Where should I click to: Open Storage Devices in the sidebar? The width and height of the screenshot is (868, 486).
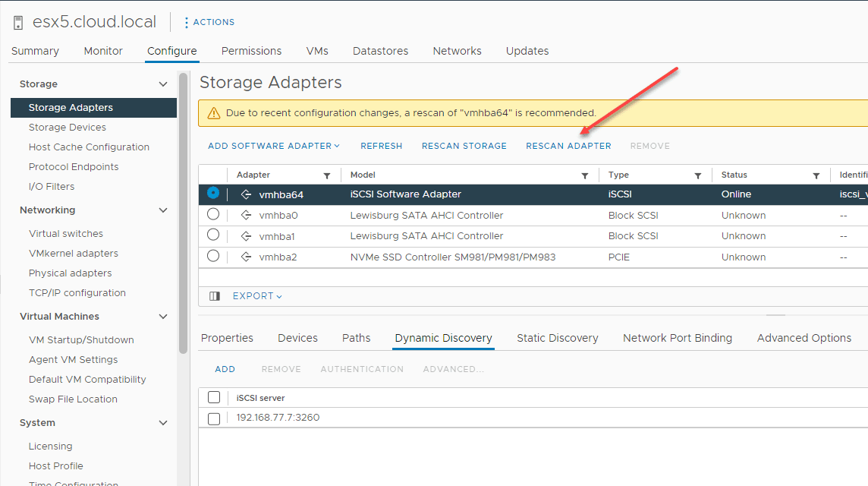tap(68, 128)
